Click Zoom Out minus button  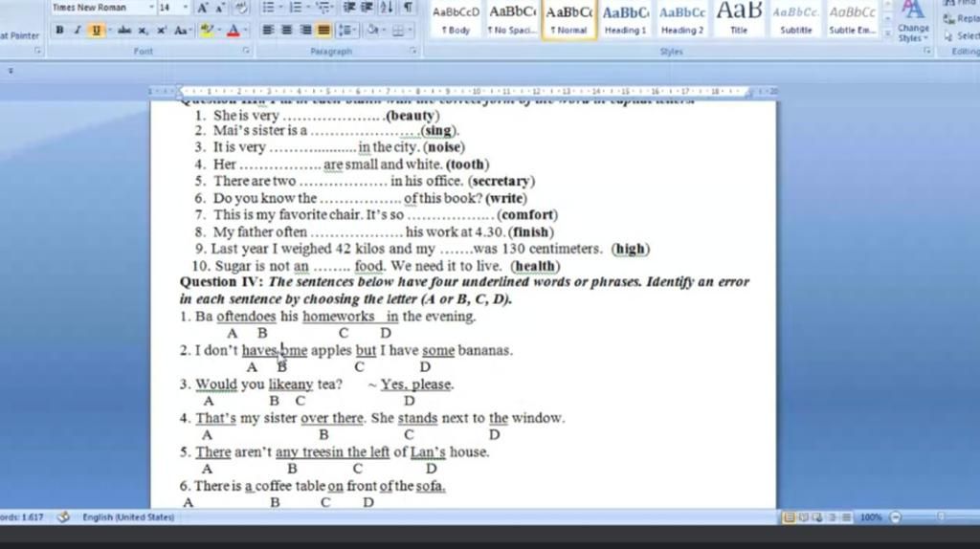(x=896, y=517)
